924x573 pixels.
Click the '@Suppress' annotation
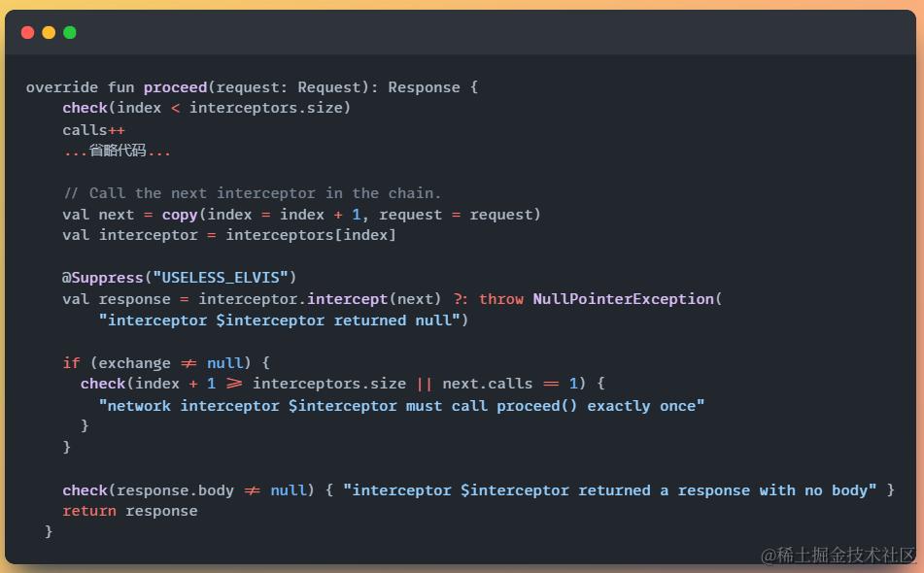(x=103, y=278)
